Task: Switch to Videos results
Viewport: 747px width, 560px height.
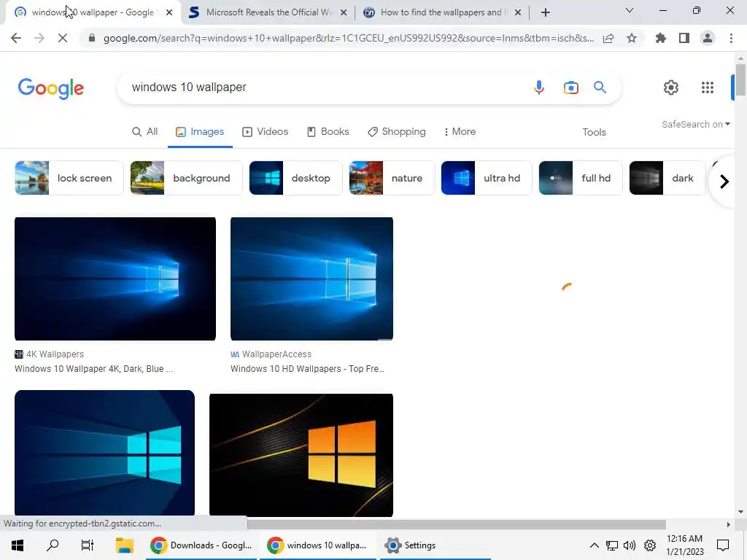Action: pos(266,132)
